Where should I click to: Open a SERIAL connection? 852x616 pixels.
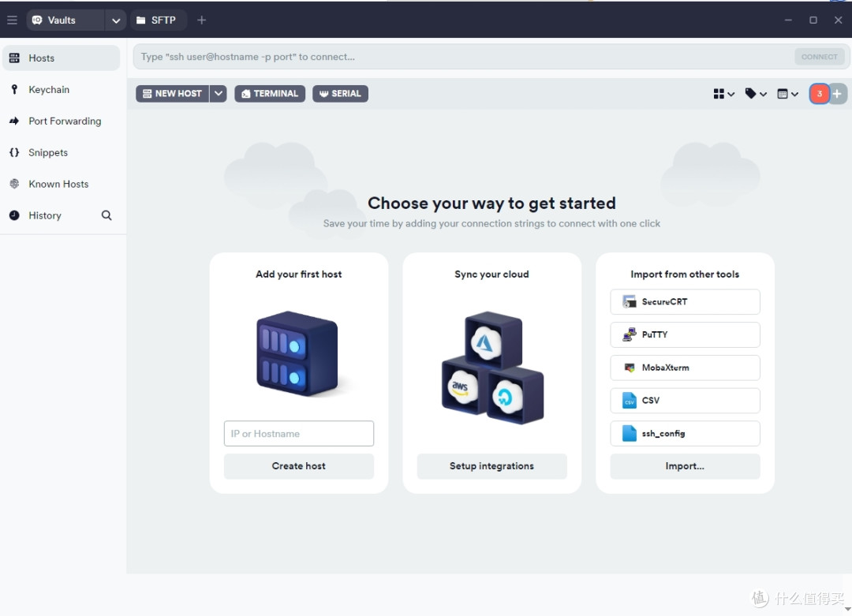[340, 93]
